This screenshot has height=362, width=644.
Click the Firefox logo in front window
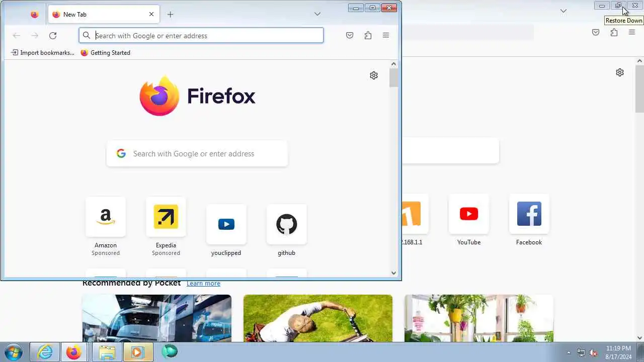click(x=197, y=96)
